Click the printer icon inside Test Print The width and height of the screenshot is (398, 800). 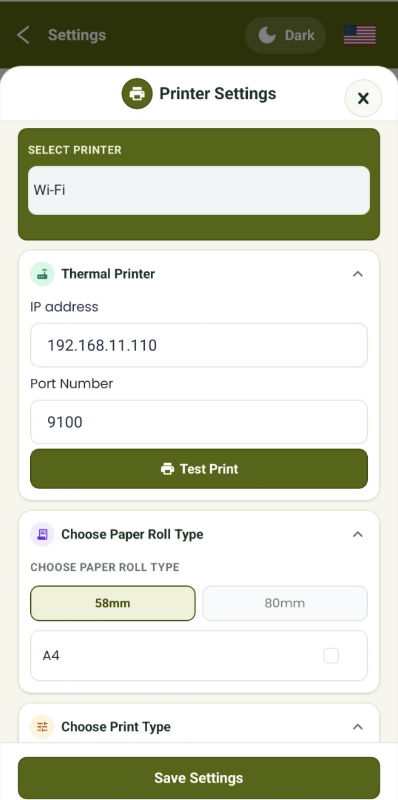[x=167, y=469]
